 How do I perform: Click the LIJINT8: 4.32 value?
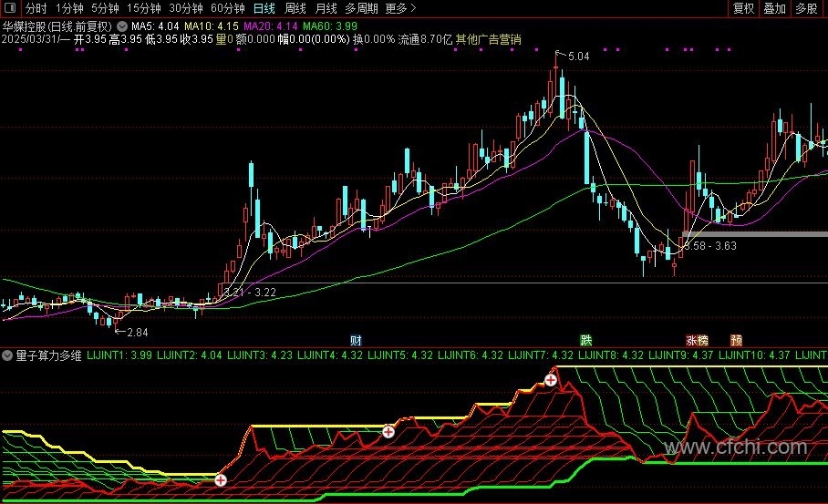[x=611, y=355]
